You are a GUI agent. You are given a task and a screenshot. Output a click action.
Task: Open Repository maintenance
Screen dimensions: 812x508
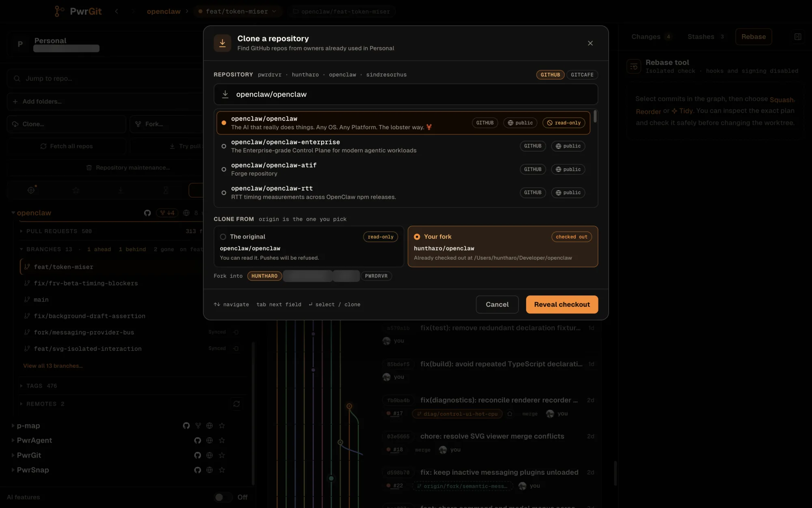coord(128,168)
